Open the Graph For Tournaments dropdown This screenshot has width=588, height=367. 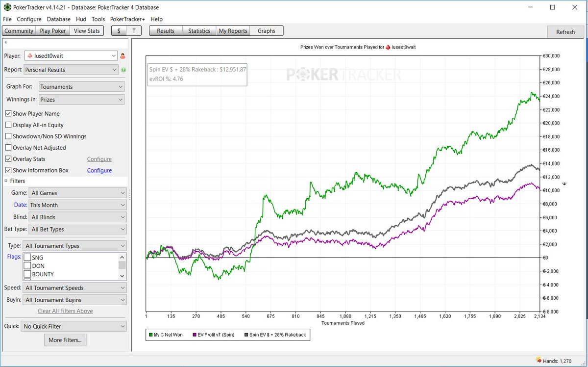81,87
